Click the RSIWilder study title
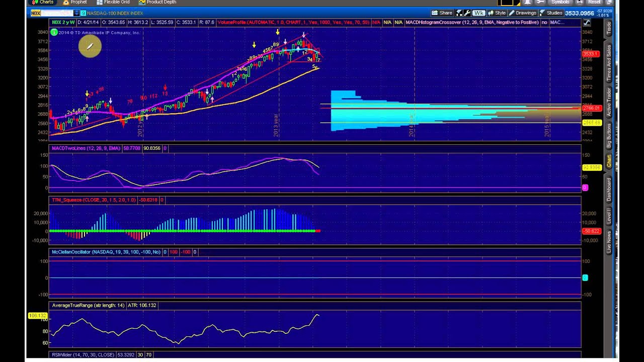Viewport: 644px width, 362px height. click(x=83, y=355)
